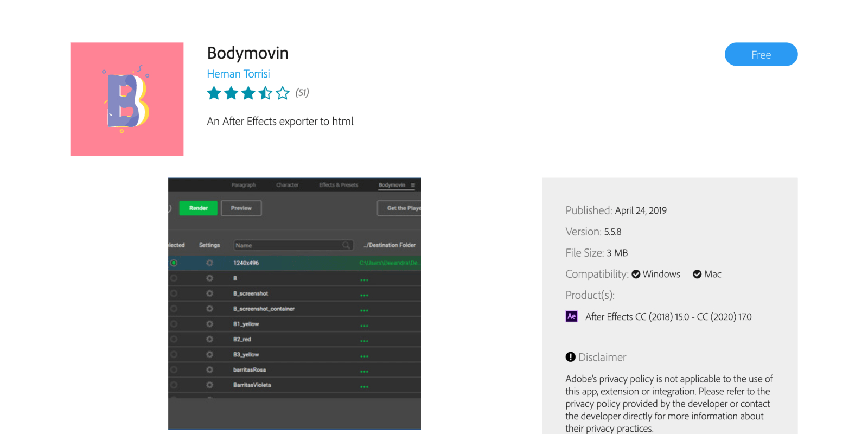Switch to the Character tab
The width and height of the screenshot is (868, 434).
coord(287,185)
